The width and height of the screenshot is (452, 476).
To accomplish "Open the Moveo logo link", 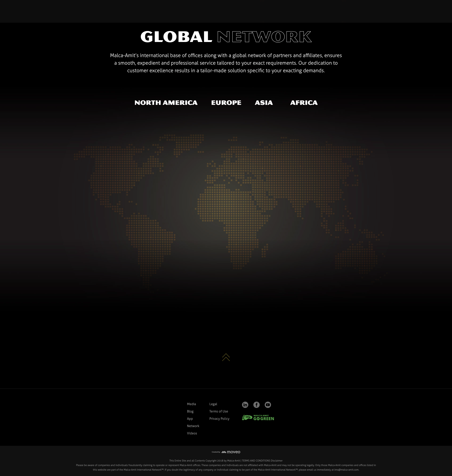I will click(x=231, y=452).
